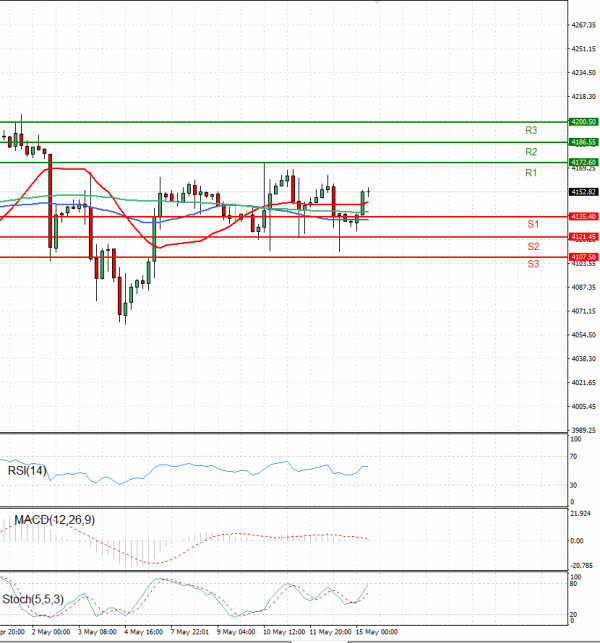Click the RSI(14) indicator label
Screen dimensions: 600x643
[27, 471]
